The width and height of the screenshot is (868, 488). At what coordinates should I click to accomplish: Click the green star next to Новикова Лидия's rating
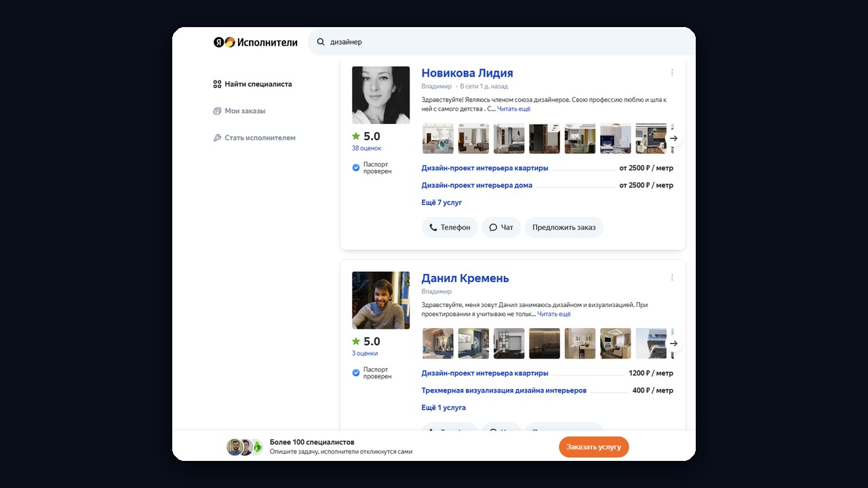356,136
